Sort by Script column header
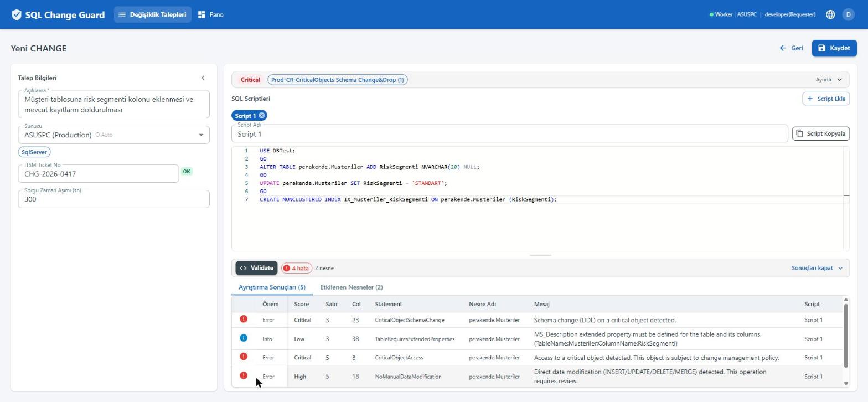Screen dimensions: 868x402 click(x=812, y=304)
